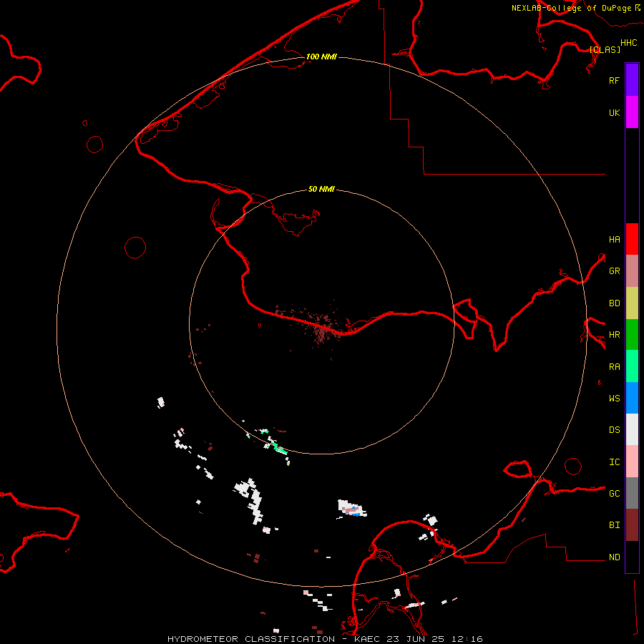Image resolution: width=644 pixels, height=644 pixels.
Task: Click the DS legend label
Action: pos(614,430)
